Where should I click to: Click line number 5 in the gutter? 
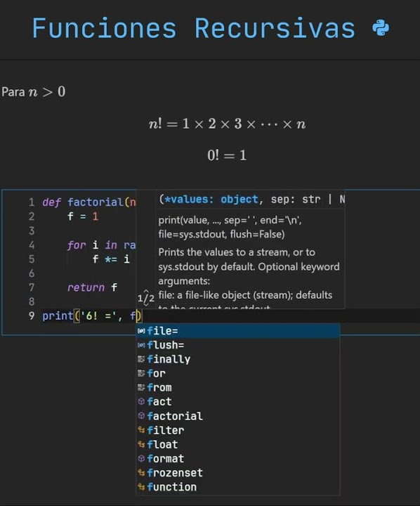[x=32, y=259]
